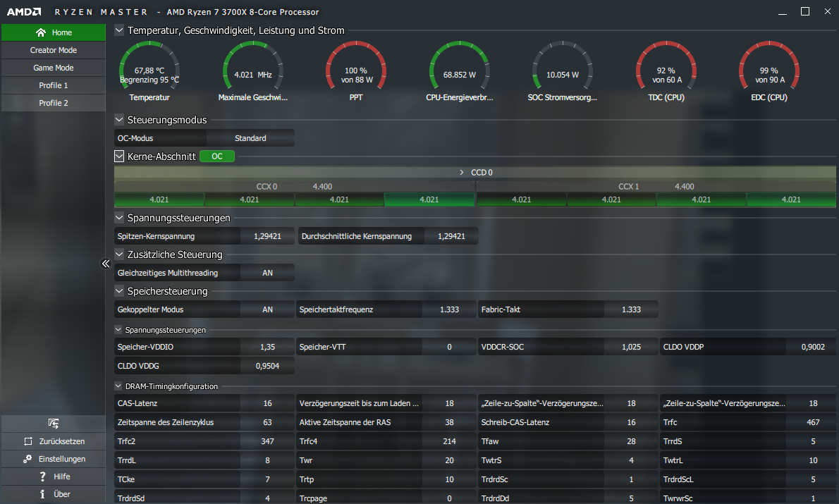839x504 pixels.
Task: Collapse DRAM-Timingkonfiguration subsection
Action: (118, 386)
